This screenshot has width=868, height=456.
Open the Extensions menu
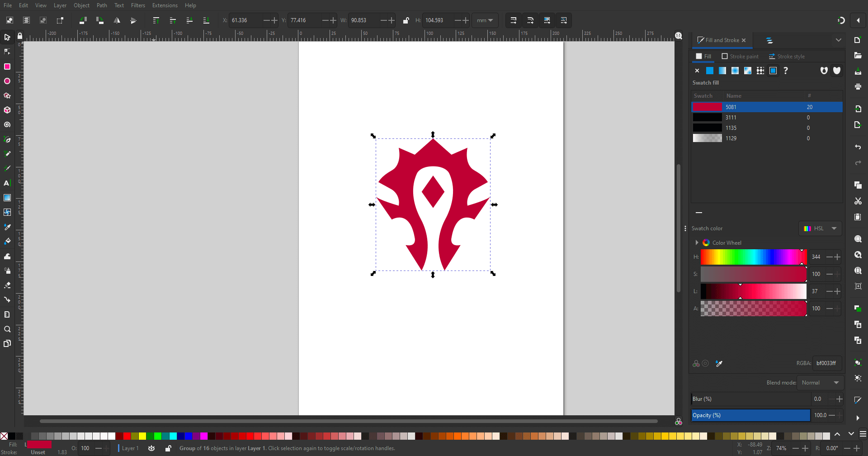tap(165, 5)
